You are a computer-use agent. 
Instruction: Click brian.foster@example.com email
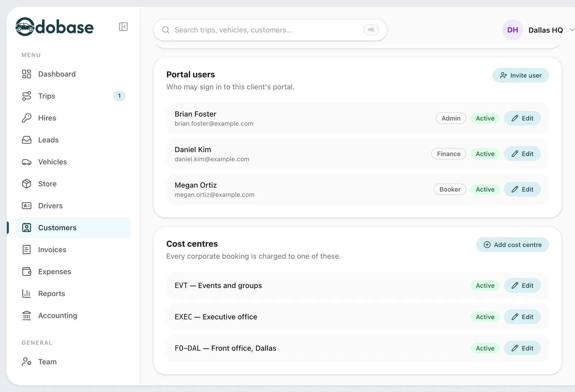click(x=214, y=124)
